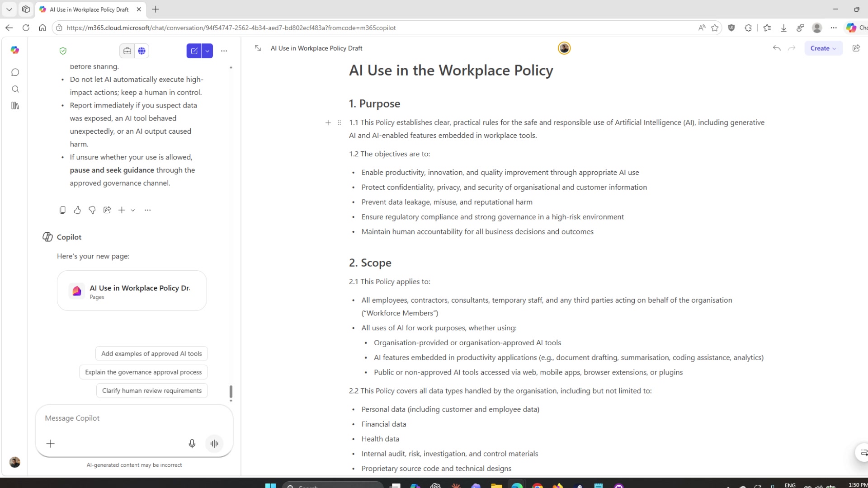Start voice chat with waveform button

214,444
